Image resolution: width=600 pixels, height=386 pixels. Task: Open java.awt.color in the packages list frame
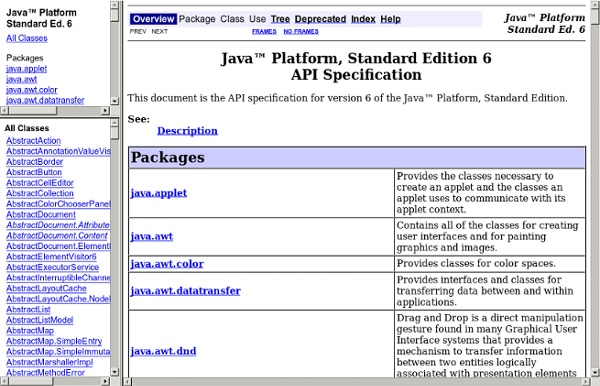coord(32,90)
